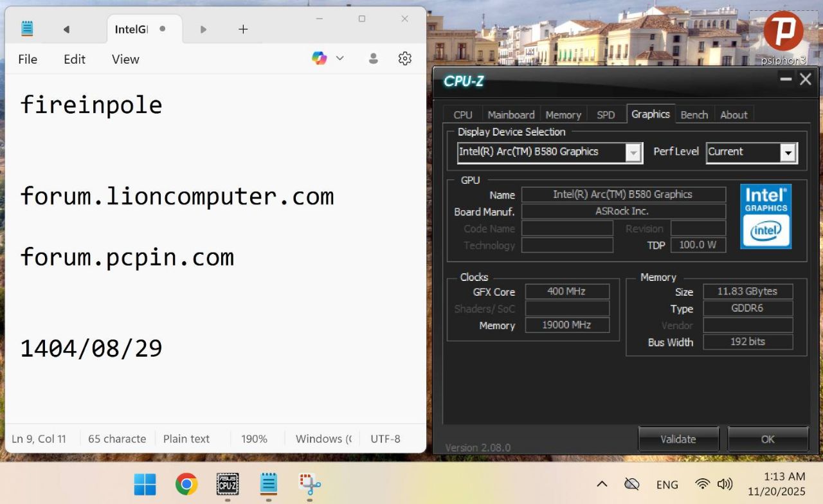The image size is (823, 504).
Task: Click the 190% zoom level in status bar
Action: (254, 439)
